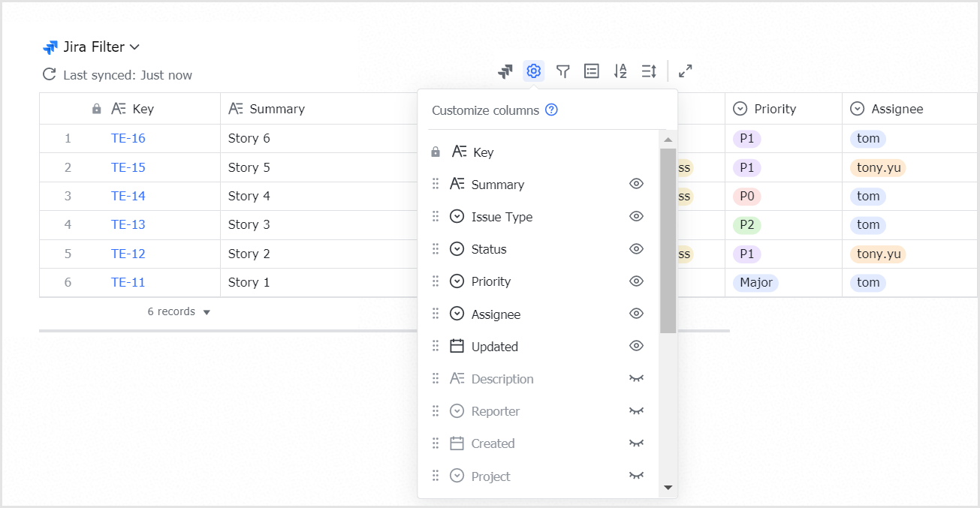Open the Jira Filter title dropdown
The height and width of the screenshot is (508, 980).
click(134, 47)
